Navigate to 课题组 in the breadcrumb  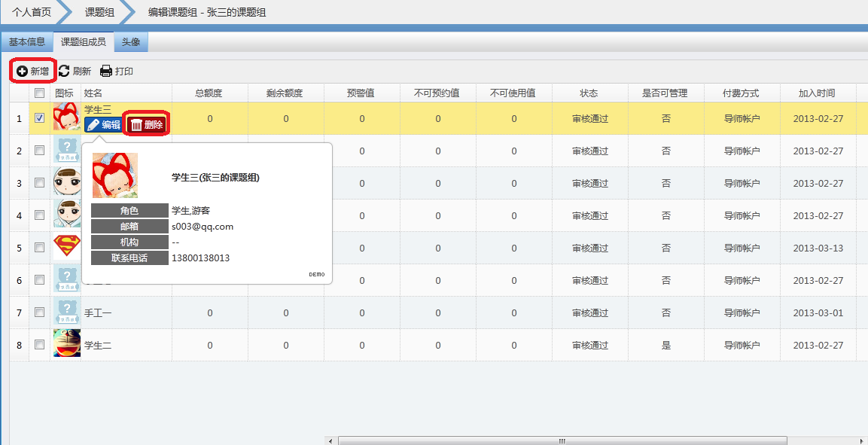(x=99, y=12)
